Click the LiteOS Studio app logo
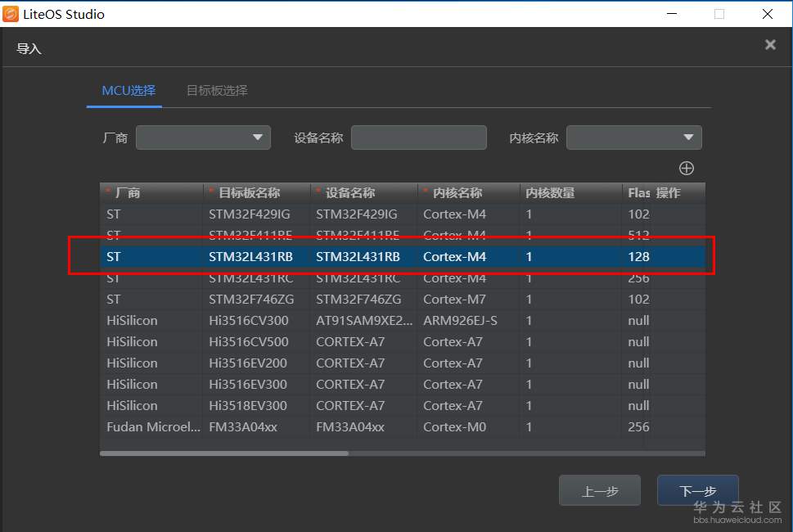793x532 pixels. [x=11, y=14]
